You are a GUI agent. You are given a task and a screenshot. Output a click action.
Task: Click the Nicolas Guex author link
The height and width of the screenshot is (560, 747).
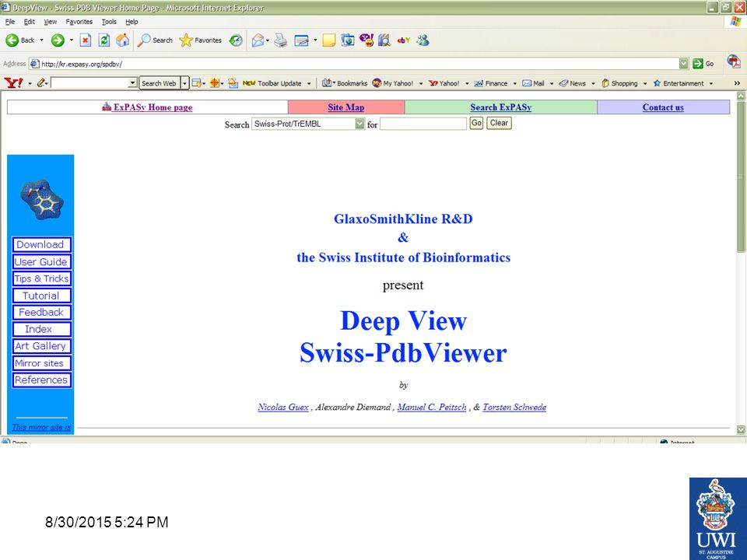point(283,407)
